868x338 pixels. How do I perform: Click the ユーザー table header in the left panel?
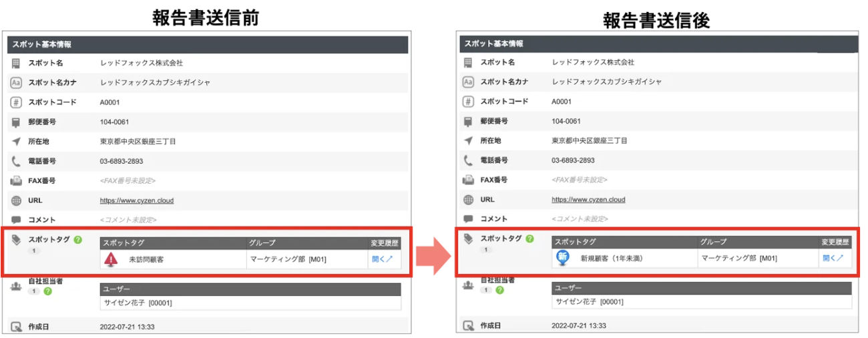pyautogui.click(x=250, y=289)
